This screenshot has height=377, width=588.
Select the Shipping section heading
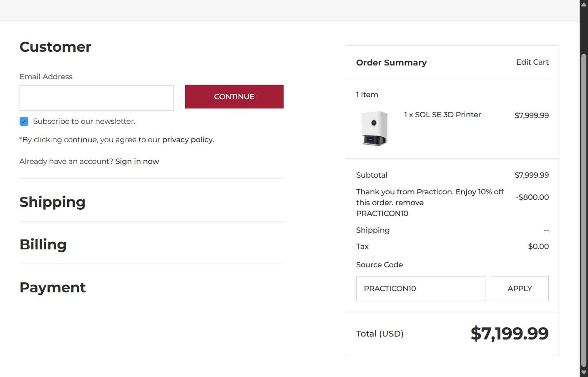(x=53, y=202)
